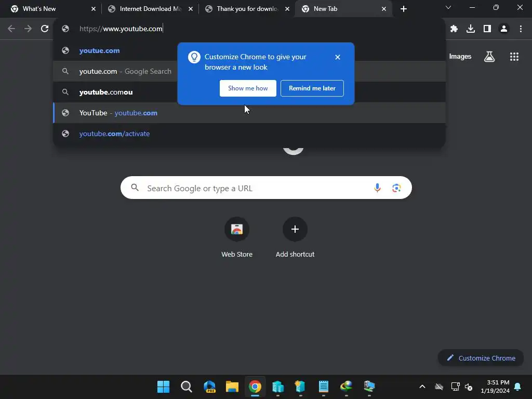Click the magnifier in Google search box

pos(135,187)
